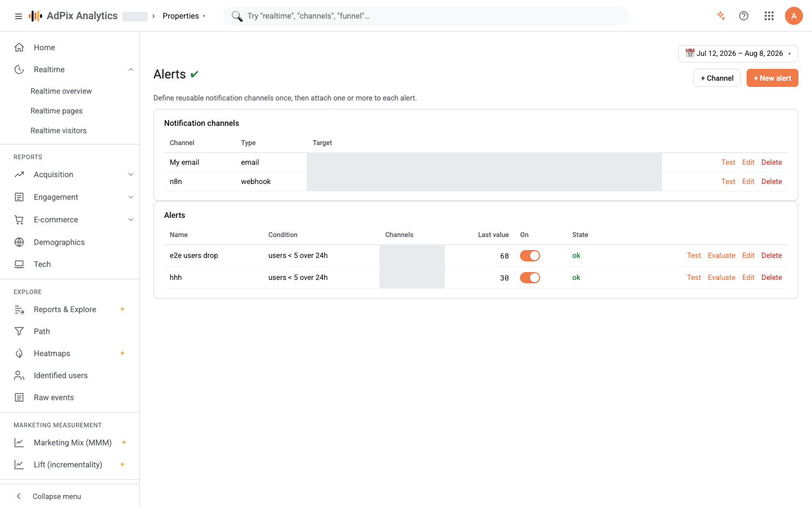Click the Engagement list icon
Viewport: 812px width, 508px height.
tap(19, 197)
